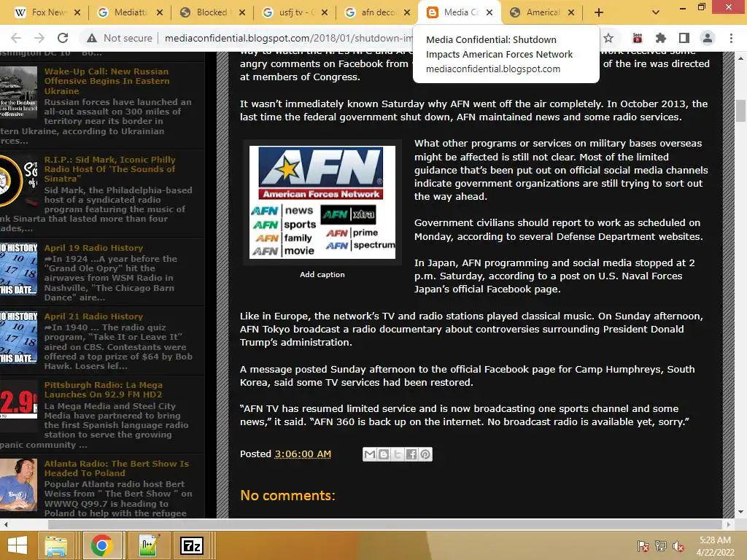Bookmark this page with the star
Screen dimensions: 747x560
pyautogui.click(x=608, y=38)
